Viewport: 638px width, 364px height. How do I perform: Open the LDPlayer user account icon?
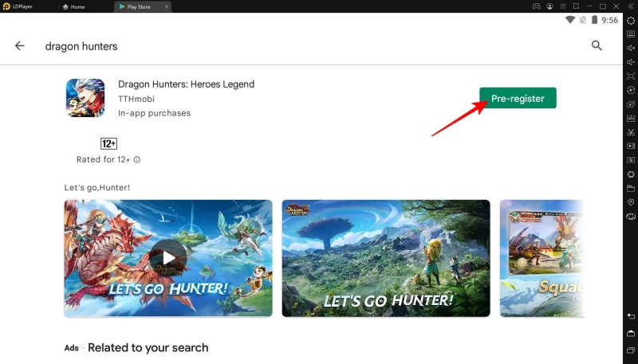coord(549,6)
